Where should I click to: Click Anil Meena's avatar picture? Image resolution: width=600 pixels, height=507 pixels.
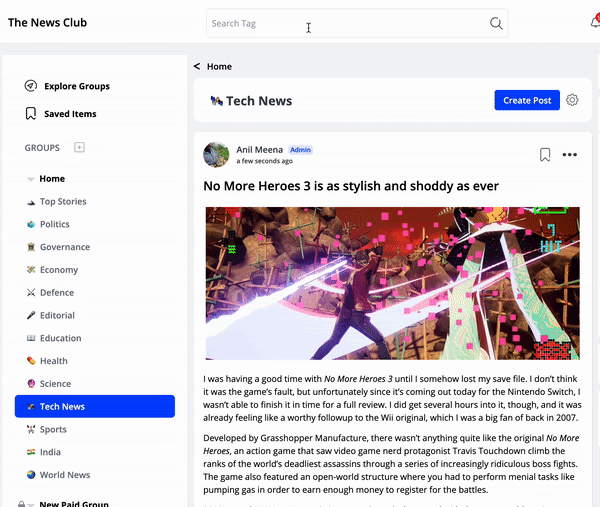(x=216, y=155)
